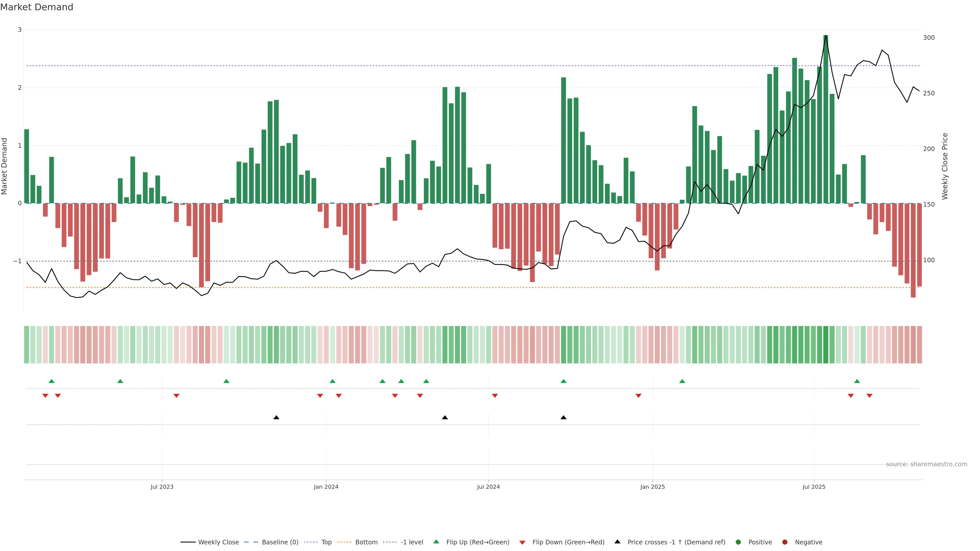Click black Price crosses -1 legend triangle
The image size is (980, 551).
tap(617, 542)
